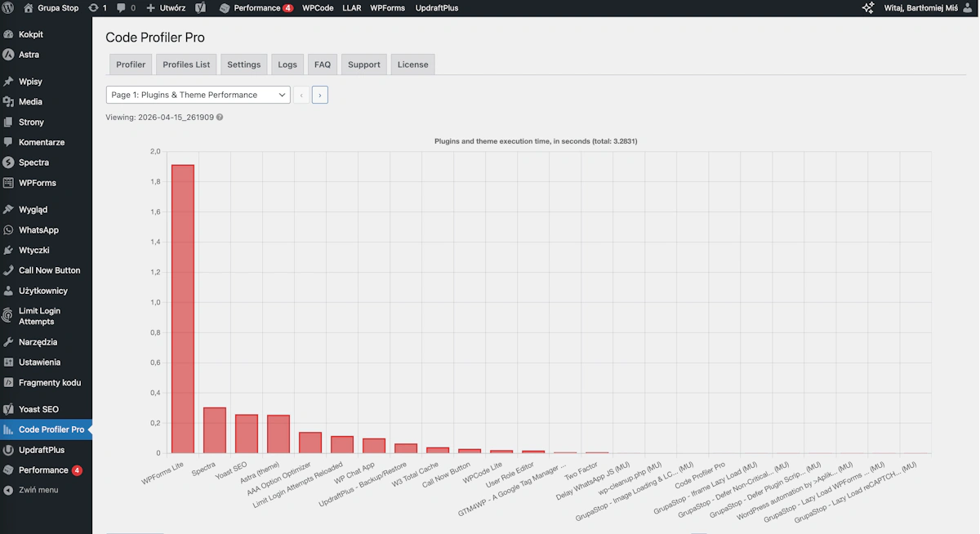Click the AAA Option Optimizer bar
Screen dimensions: 980x534
click(310, 443)
